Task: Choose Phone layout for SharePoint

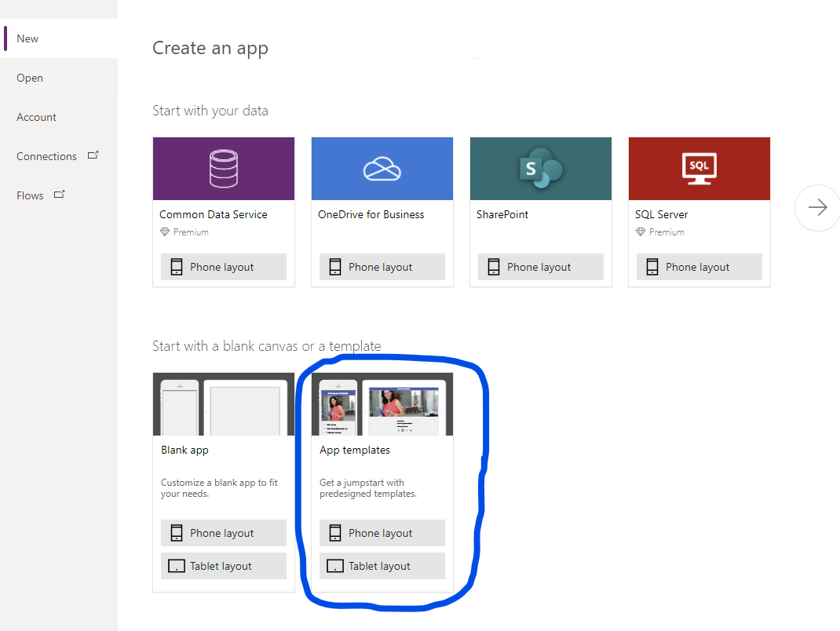Action: pos(541,267)
